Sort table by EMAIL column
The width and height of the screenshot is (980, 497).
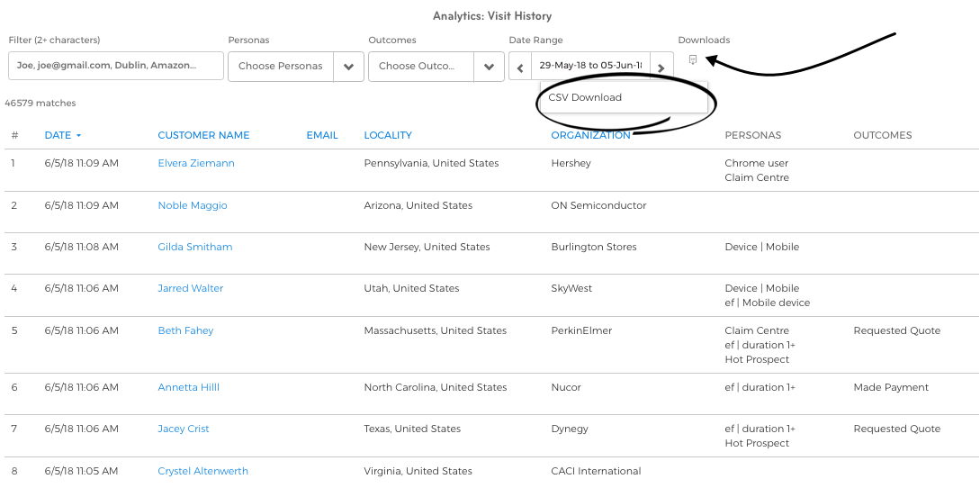click(x=322, y=135)
